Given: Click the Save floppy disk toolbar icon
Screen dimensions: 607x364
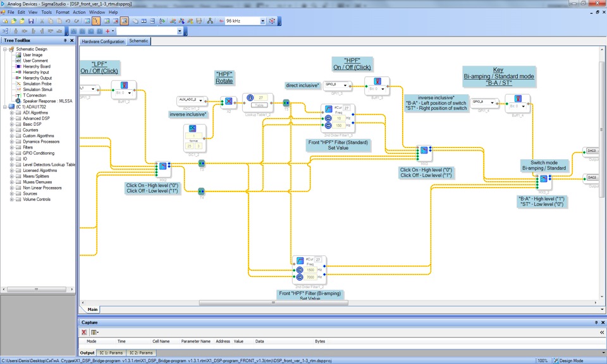Looking at the screenshot, I should [31, 21].
